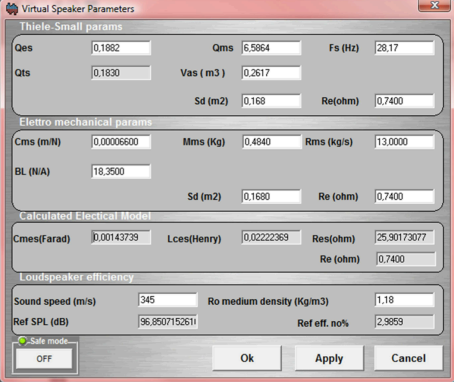The image size is (455, 383).
Task: Edit Re(ohm) field in Thiele-Small params
Action: pos(405,101)
